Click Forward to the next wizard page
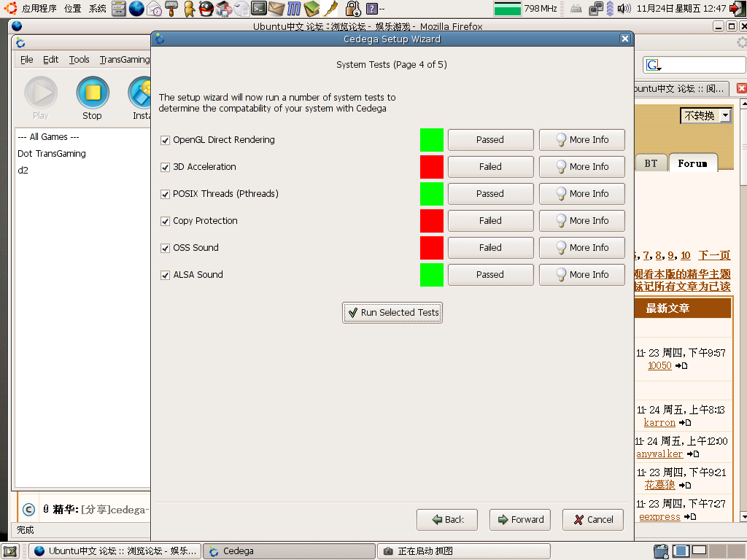747x560 pixels. point(520,519)
